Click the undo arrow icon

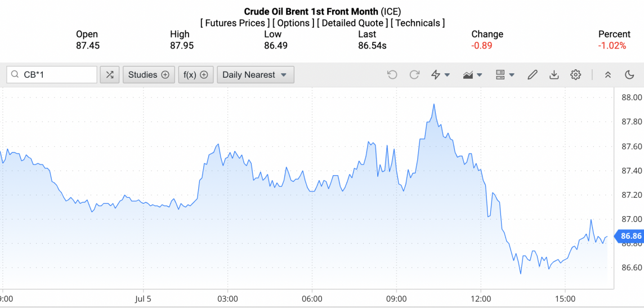392,74
